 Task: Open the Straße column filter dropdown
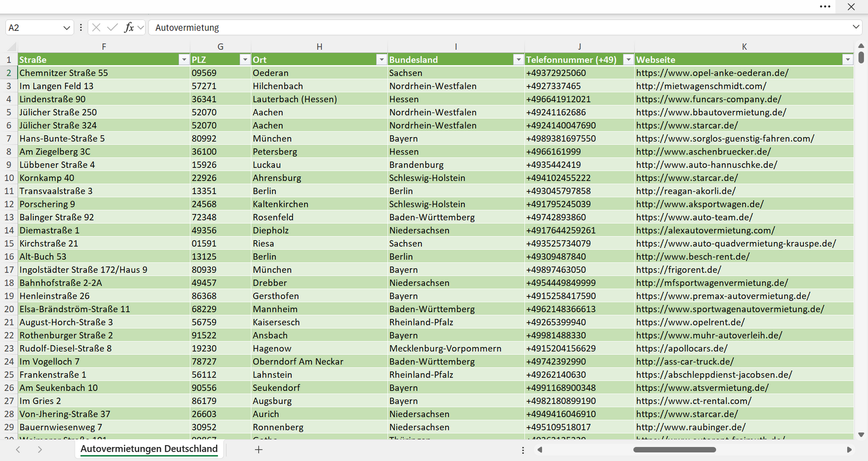pos(184,59)
